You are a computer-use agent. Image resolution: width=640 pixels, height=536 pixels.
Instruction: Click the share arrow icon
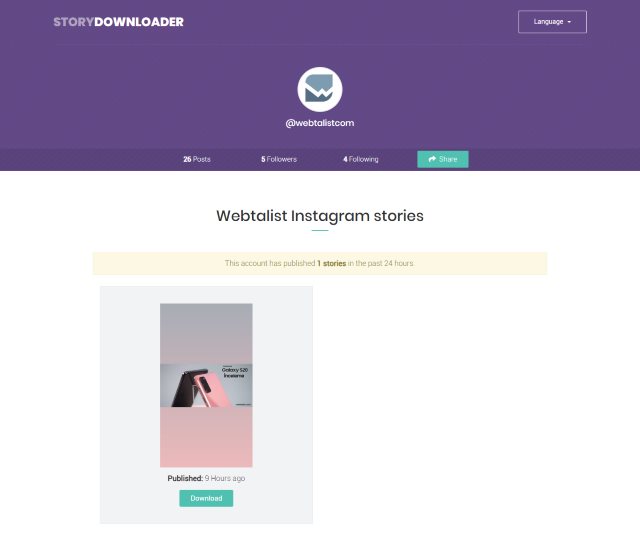(432, 159)
